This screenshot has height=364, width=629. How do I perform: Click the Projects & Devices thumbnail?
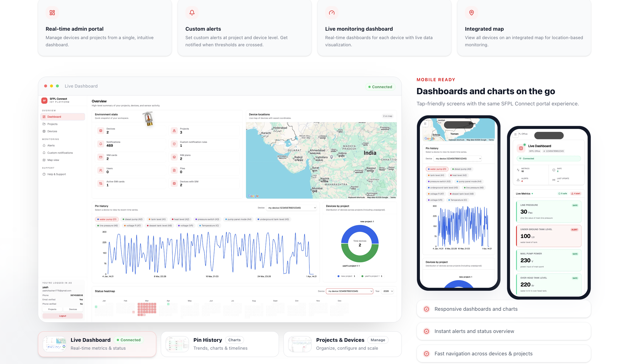[300, 344]
